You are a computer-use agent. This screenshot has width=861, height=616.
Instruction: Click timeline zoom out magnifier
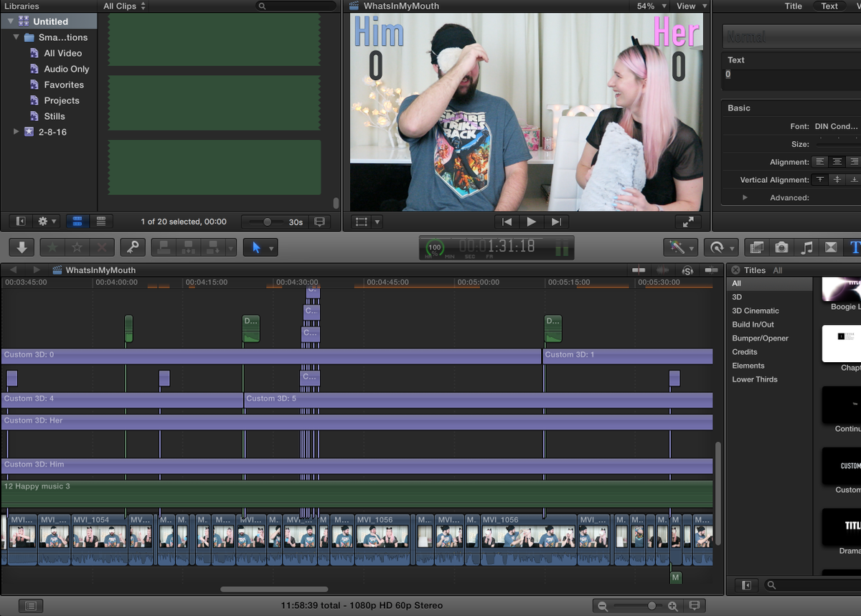point(603,606)
